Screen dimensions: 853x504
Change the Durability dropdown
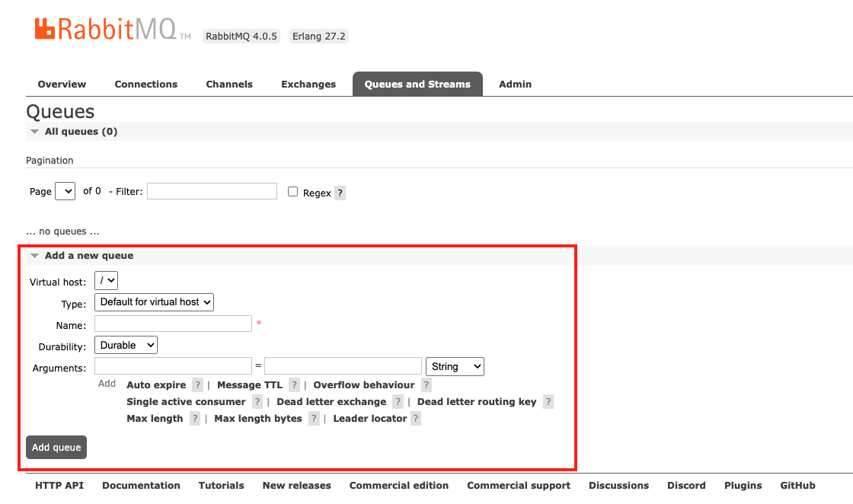(x=126, y=346)
